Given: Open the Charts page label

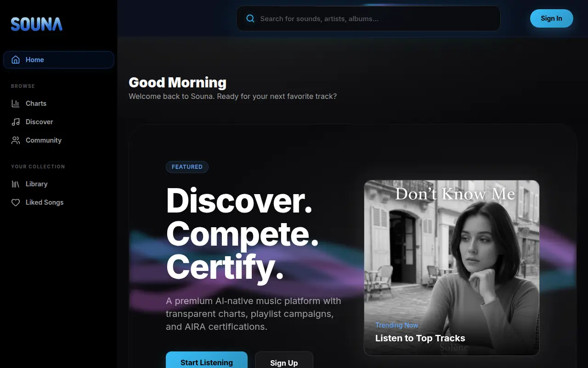Looking at the screenshot, I should (x=36, y=103).
